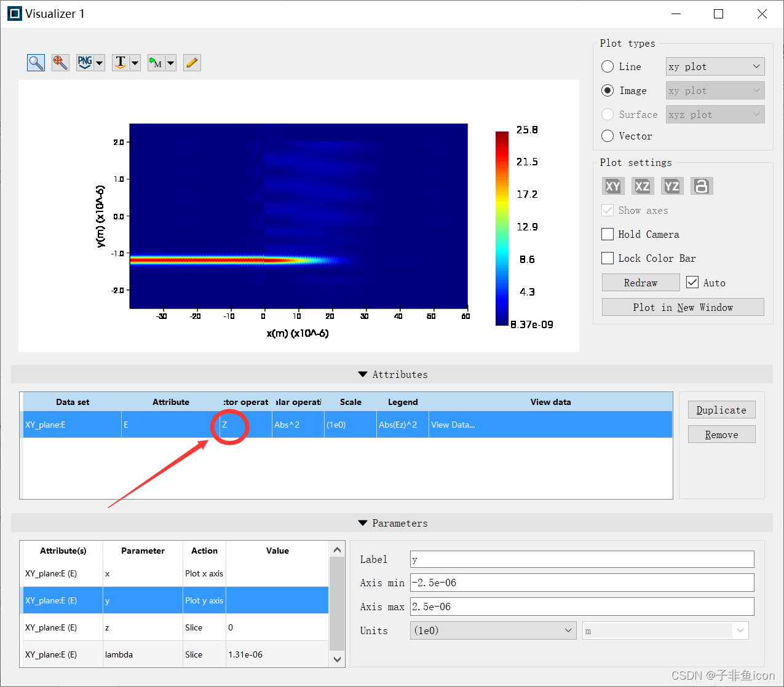784x687 pixels.
Task: Click the Axis min input field
Action: point(582,583)
